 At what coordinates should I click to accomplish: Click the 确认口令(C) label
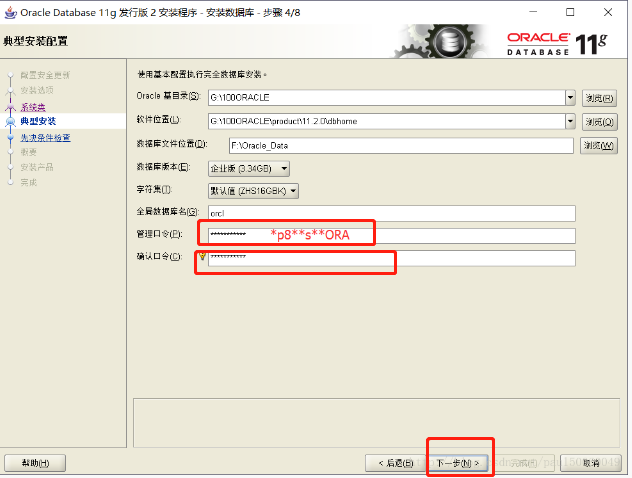pyautogui.click(x=159, y=257)
